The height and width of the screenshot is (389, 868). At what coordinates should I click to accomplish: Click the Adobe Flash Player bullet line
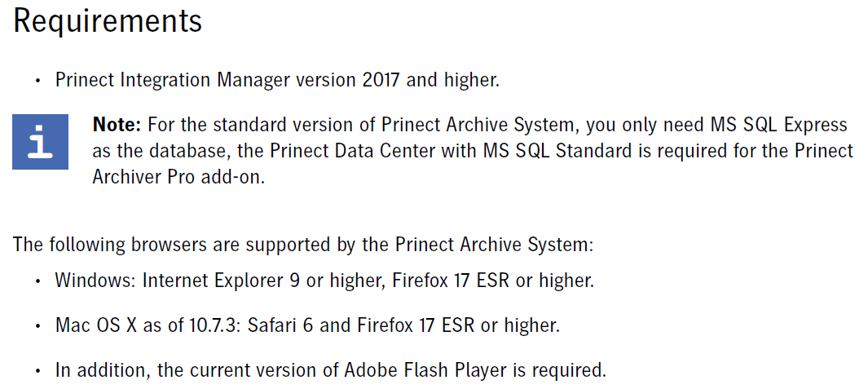(330, 369)
